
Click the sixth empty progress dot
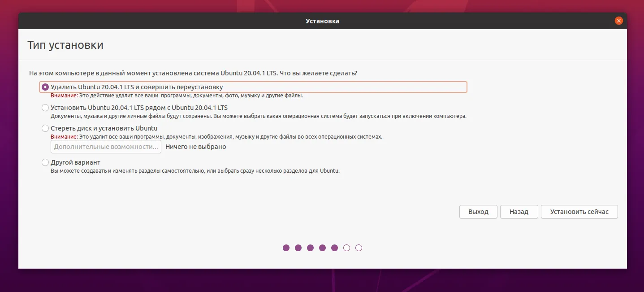[x=346, y=248]
